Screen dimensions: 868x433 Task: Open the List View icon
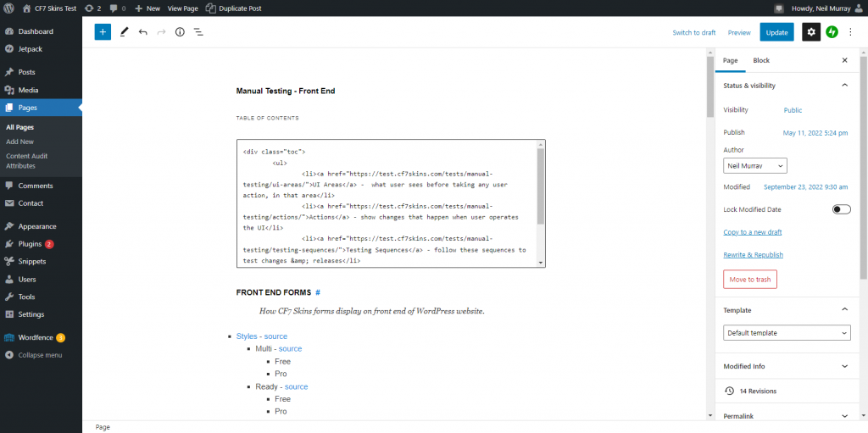(x=198, y=32)
